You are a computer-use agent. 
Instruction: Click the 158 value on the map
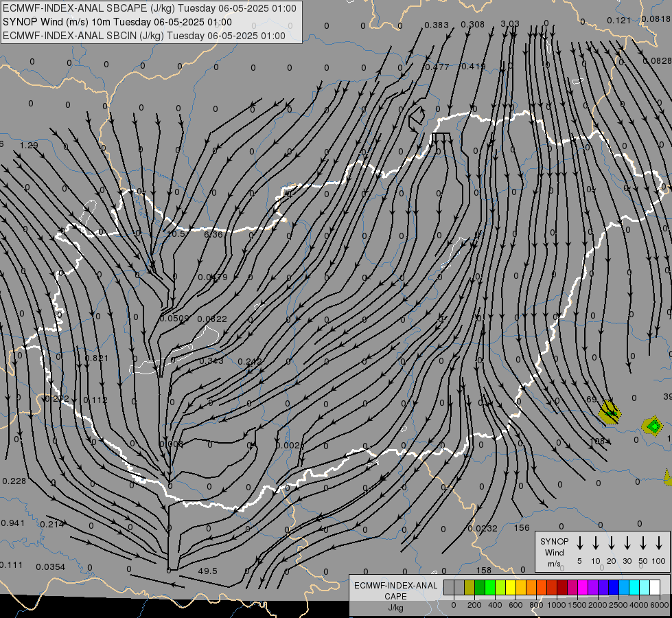tap(484, 571)
